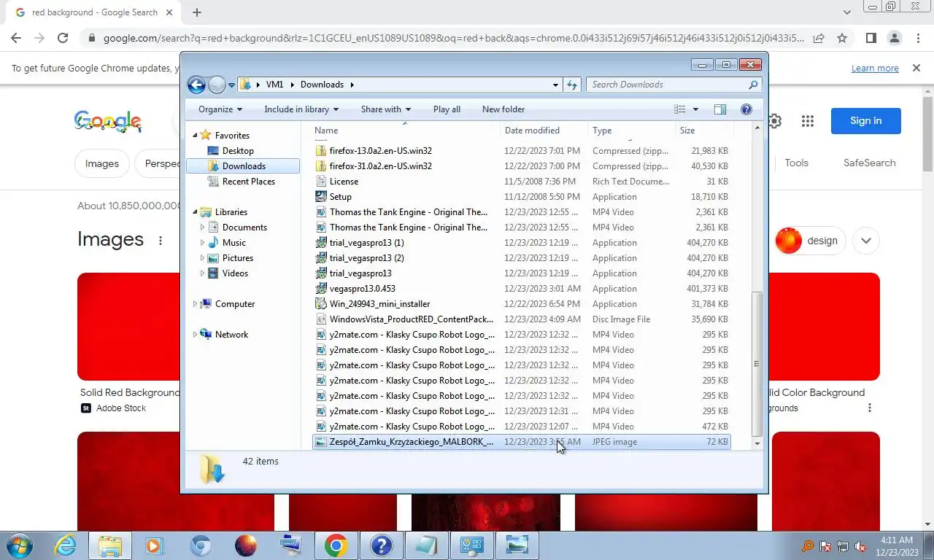Expand the Pictures library node
The height and width of the screenshot is (560, 934).
[x=202, y=258]
